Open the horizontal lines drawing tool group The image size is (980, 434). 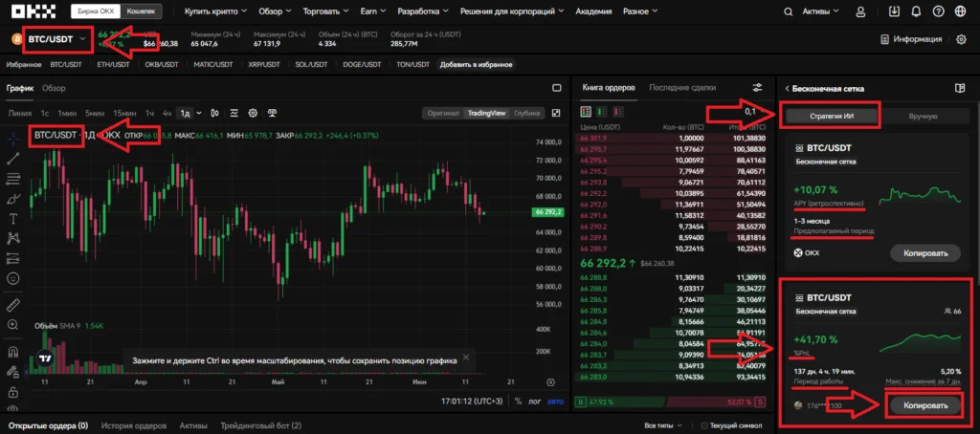pyautogui.click(x=13, y=179)
